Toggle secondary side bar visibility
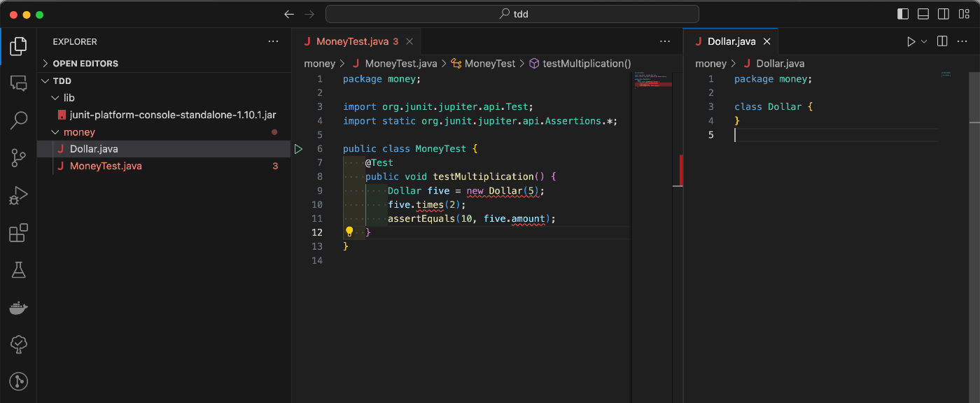The image size is (980, 403). pyautogui.click(x=944, y=14)
